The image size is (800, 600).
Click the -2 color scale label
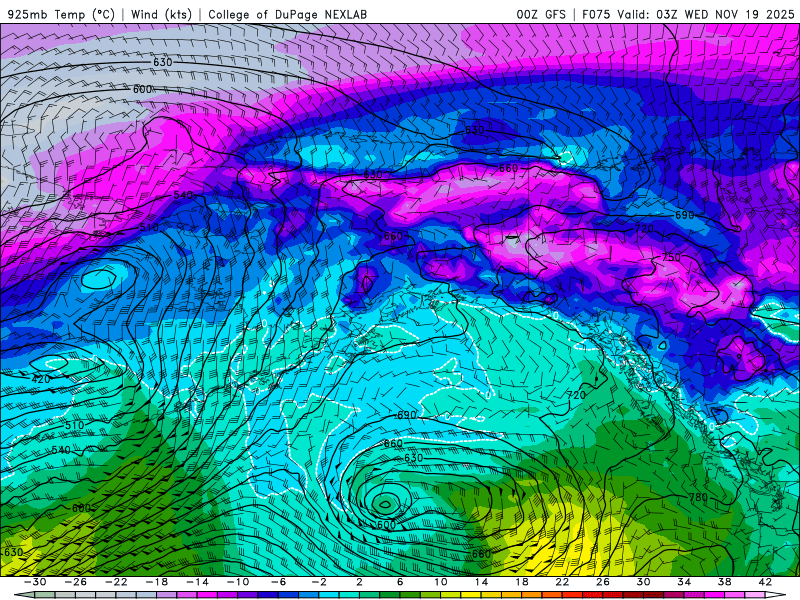[319, 582]
